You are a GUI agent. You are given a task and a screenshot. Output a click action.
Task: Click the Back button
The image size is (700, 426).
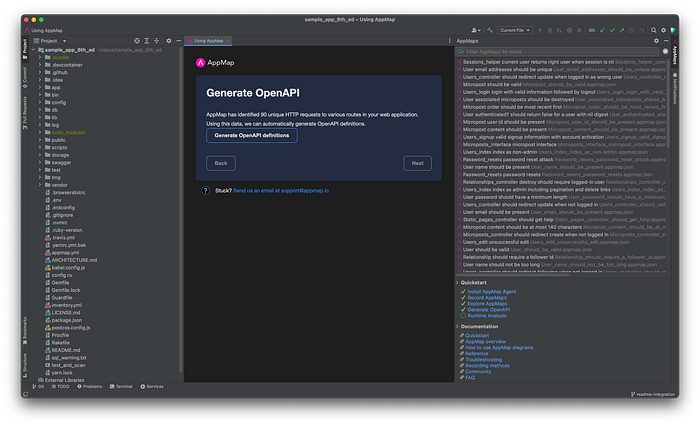[x=221, y=163]
